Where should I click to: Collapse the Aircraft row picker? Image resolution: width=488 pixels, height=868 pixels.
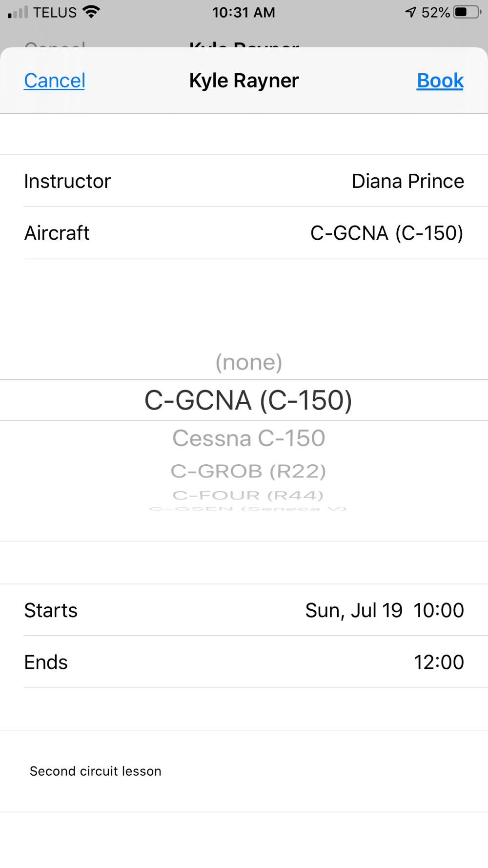coord(244,233)
